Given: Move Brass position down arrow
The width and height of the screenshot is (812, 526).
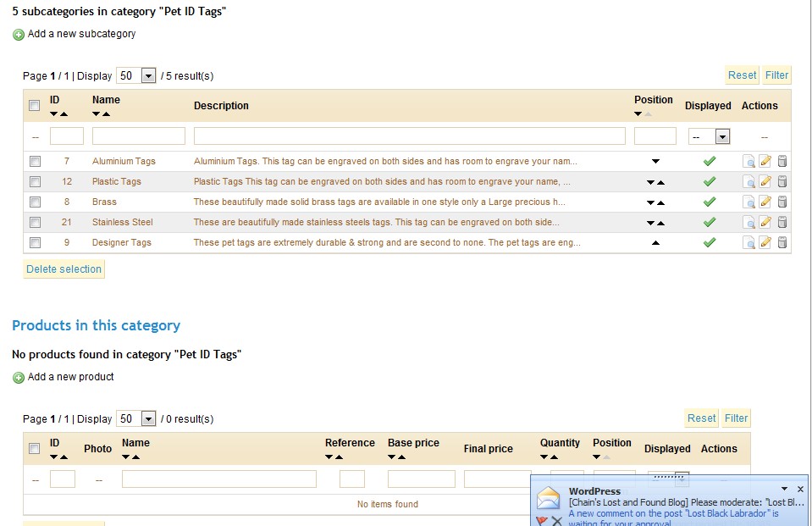Looking at the screenshot, I should (x=650, y=202).
